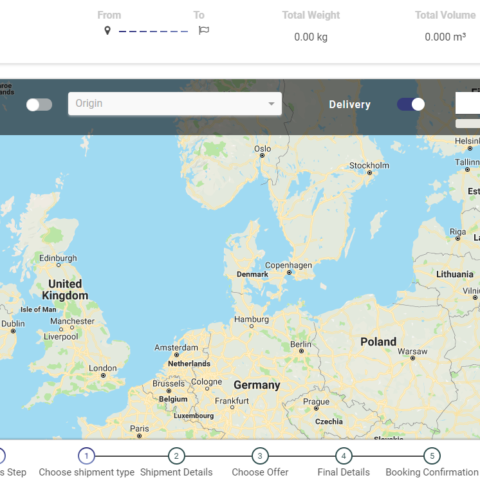Enable the toggle left of Origin field
The width and height of the screenshot is (480, 480).
pos(39,105)
